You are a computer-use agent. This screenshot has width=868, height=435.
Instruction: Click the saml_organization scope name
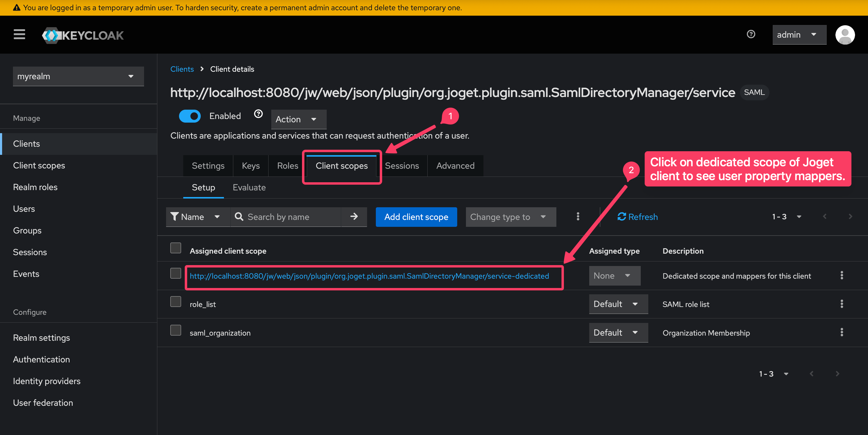[x=220, y=333]
